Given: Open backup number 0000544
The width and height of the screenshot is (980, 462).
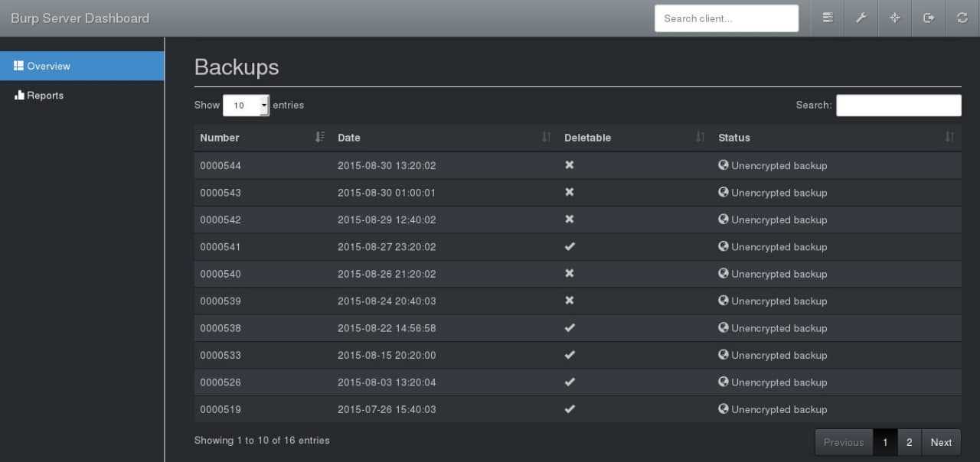Looking at the screenshot, I should pos(220,165).
